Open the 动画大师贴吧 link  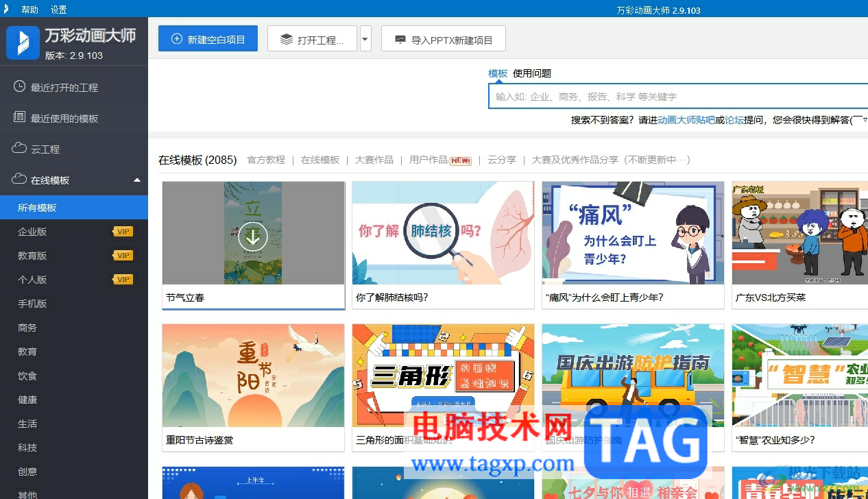686,120
